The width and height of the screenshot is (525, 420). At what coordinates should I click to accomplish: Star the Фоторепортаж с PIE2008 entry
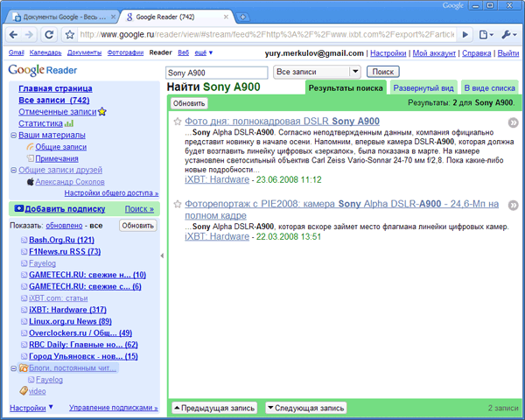point(178,204)
